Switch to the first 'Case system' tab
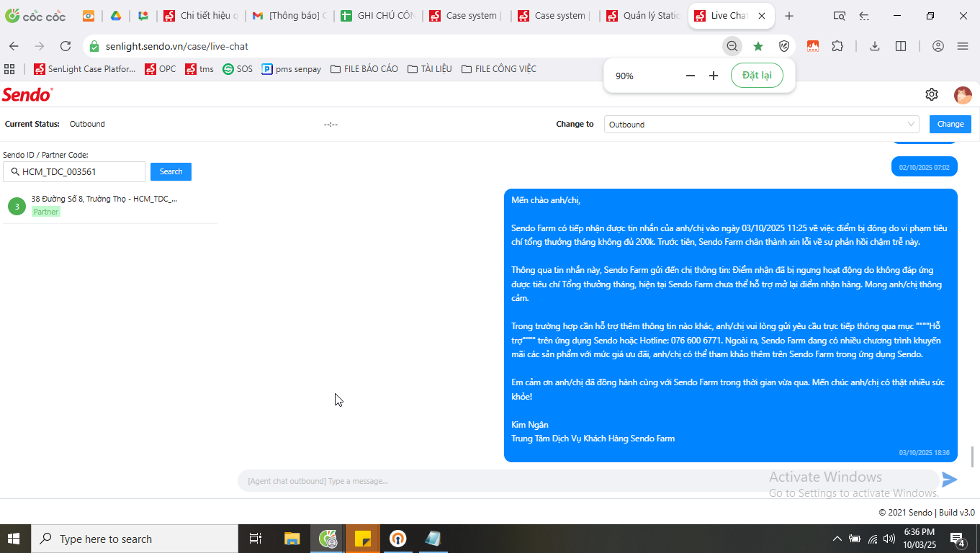 (467, 16)
